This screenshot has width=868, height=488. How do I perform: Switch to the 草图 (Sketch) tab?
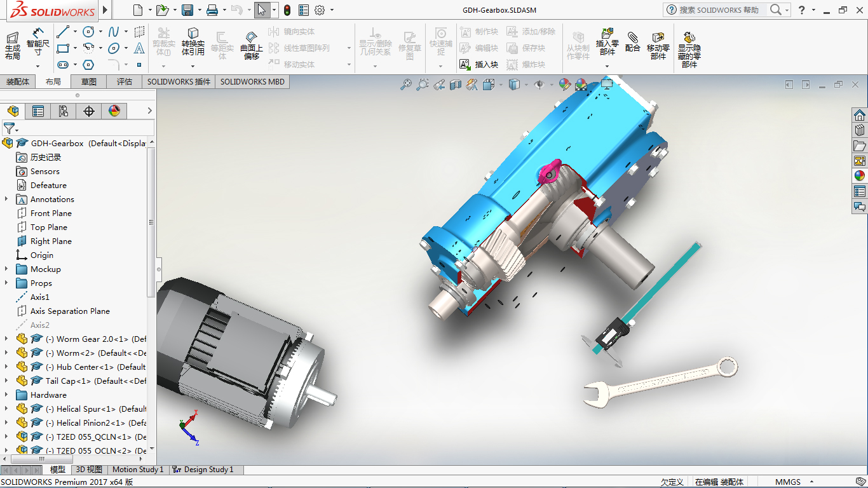(x=89, y=81)
